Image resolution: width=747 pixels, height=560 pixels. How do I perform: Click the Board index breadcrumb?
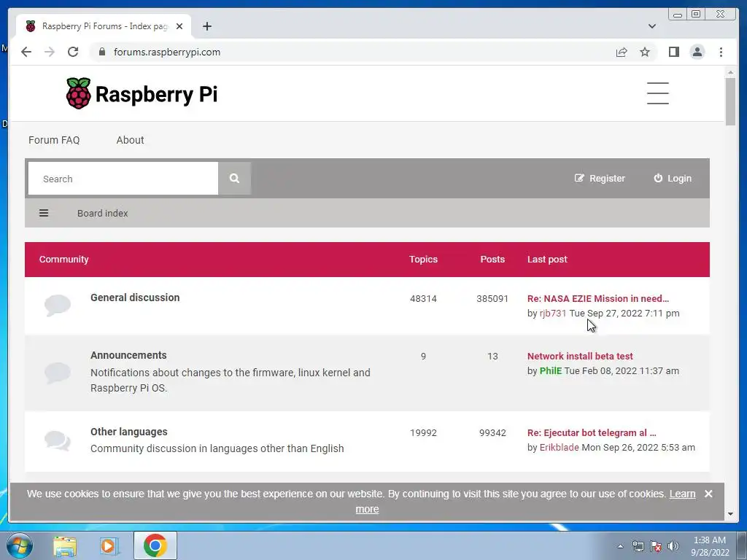[x=102, y=213]
